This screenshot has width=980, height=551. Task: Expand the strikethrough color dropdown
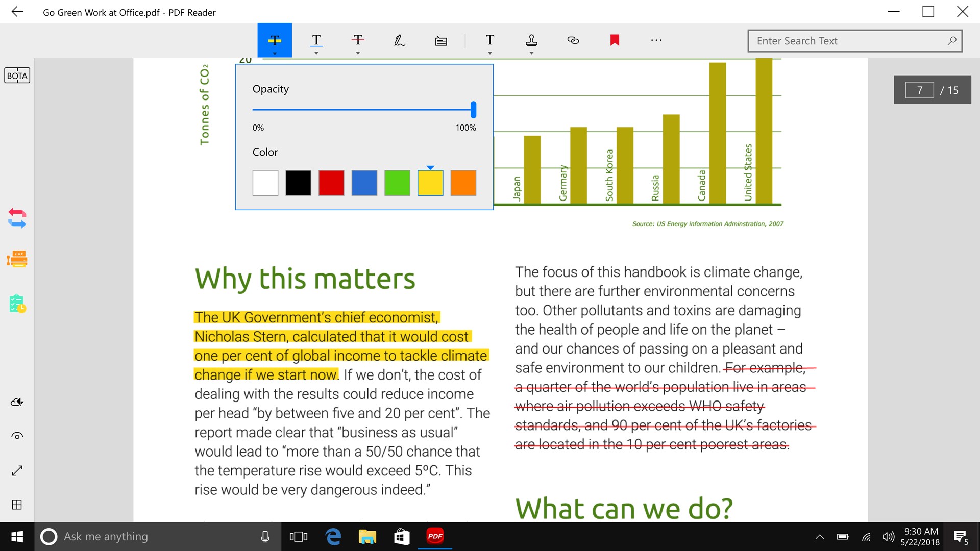358,52
